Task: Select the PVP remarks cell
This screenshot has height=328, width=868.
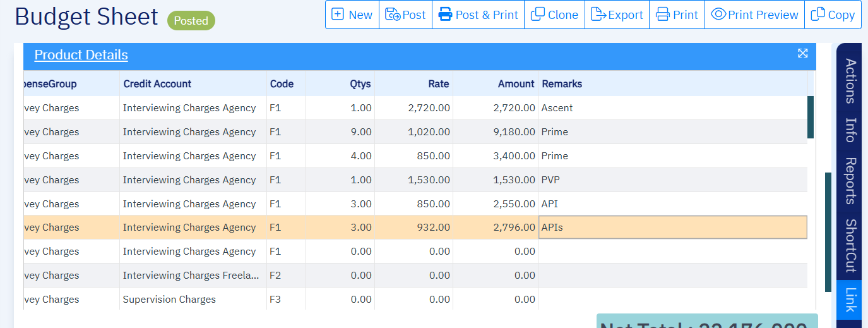Action: click(x=673, y=180)
